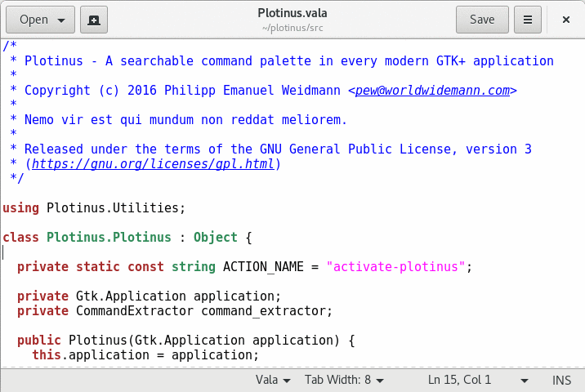Click the 'Object' base class name
Screen dimensions: 585x392
click(x=215, y=237)
